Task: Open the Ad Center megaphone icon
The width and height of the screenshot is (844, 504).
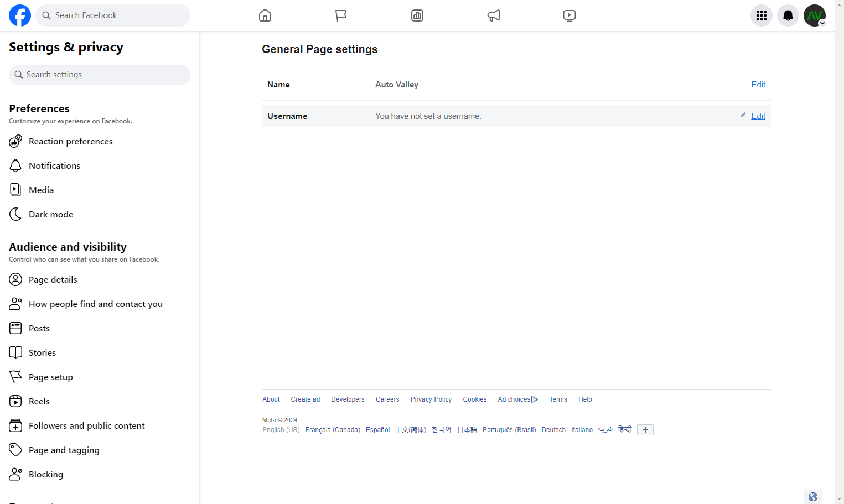Action: [x=494, y=15]
